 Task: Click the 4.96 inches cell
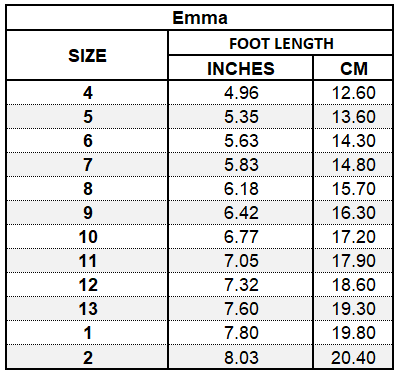click(x=241, y=92)
